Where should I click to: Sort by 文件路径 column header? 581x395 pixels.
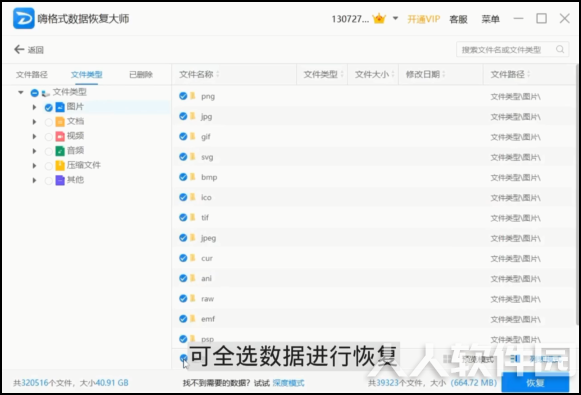tap(510, 74)
